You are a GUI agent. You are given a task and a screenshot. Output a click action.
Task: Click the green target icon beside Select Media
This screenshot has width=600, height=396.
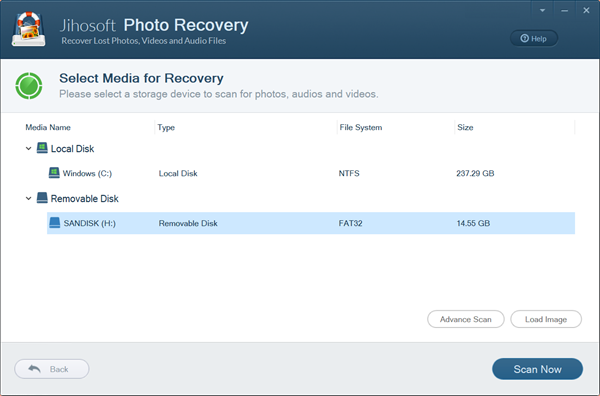[29, 86]
